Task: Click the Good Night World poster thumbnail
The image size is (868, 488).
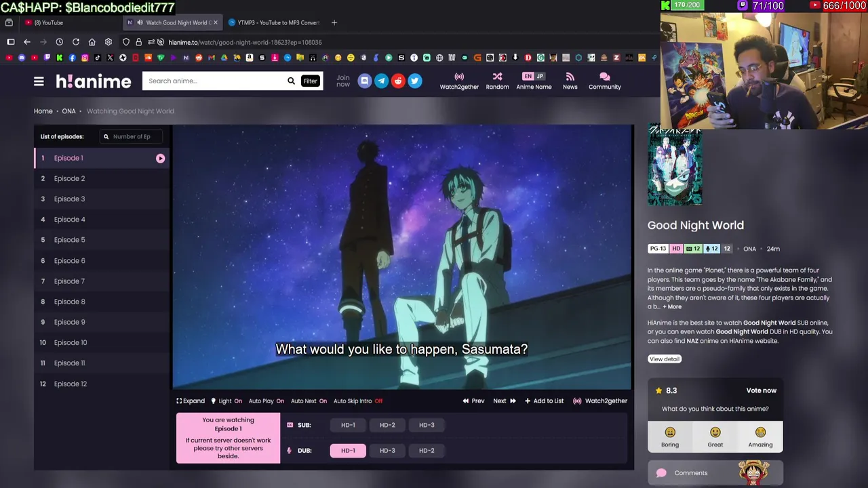Action: (675, 165)
